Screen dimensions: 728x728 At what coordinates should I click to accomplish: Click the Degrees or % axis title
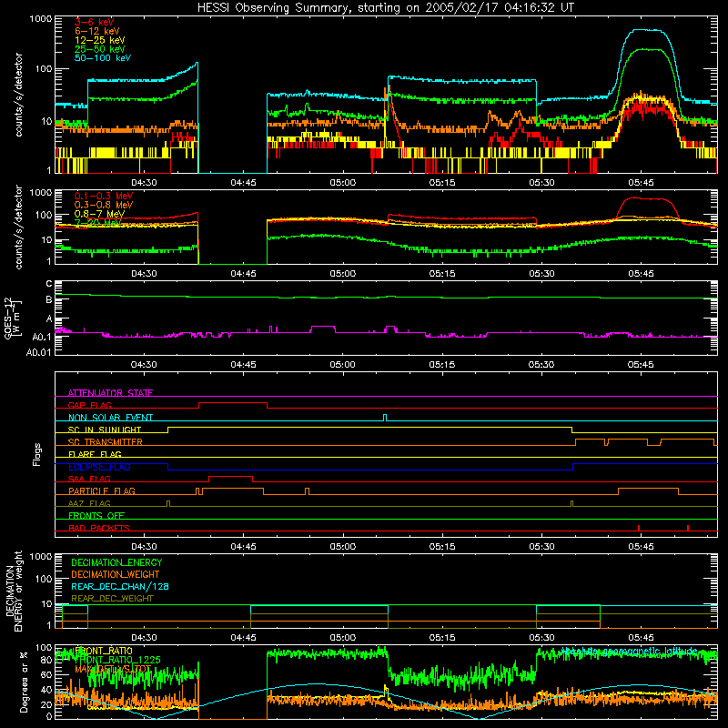24,682
